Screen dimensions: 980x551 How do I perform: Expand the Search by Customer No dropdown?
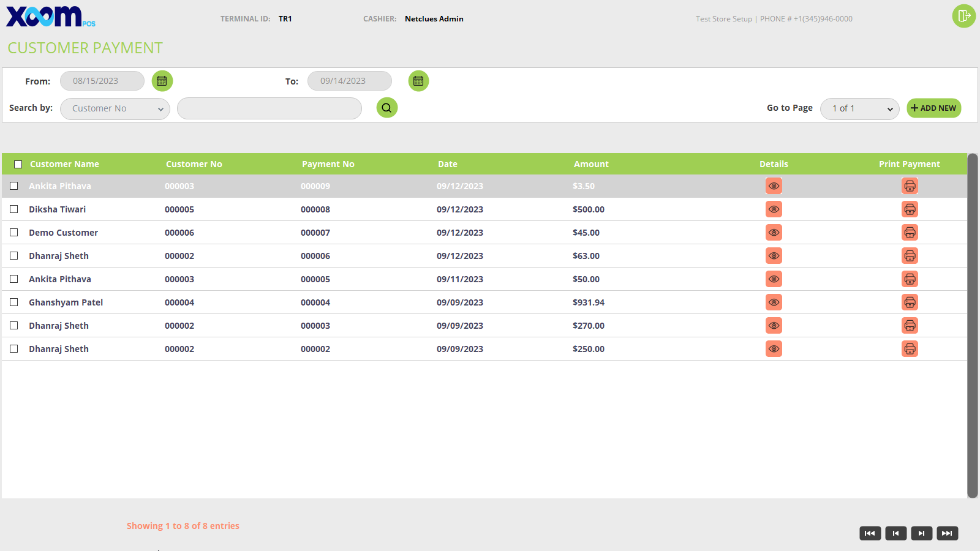tap(115, 108)
